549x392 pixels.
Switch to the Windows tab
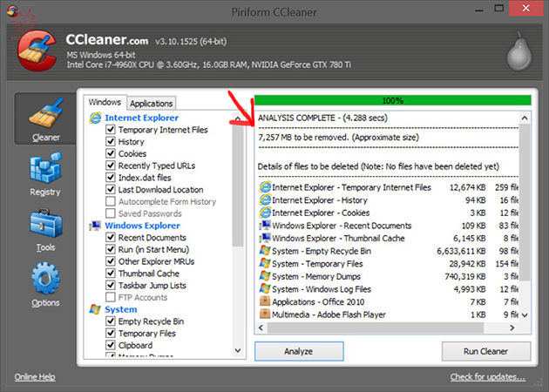click(x=105, y=102)
